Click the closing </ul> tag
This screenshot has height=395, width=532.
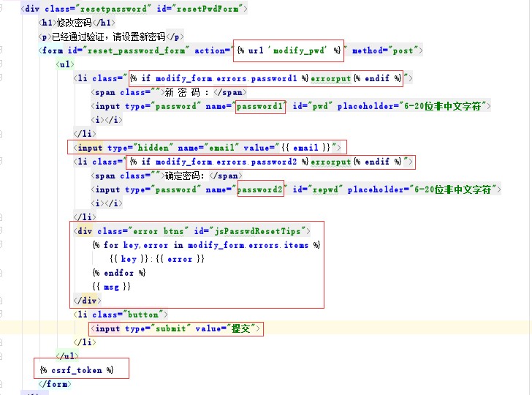[x=67, y=356]
